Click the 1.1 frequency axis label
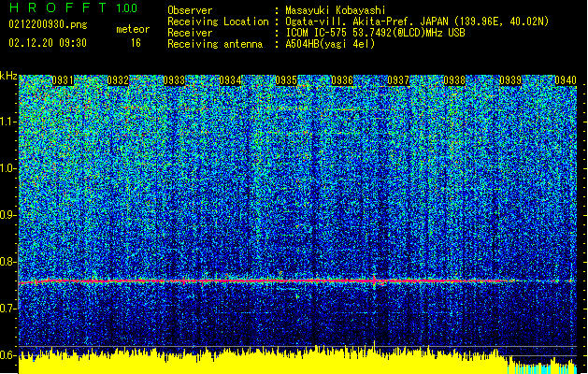588x374 pixels. coord(8,122)
